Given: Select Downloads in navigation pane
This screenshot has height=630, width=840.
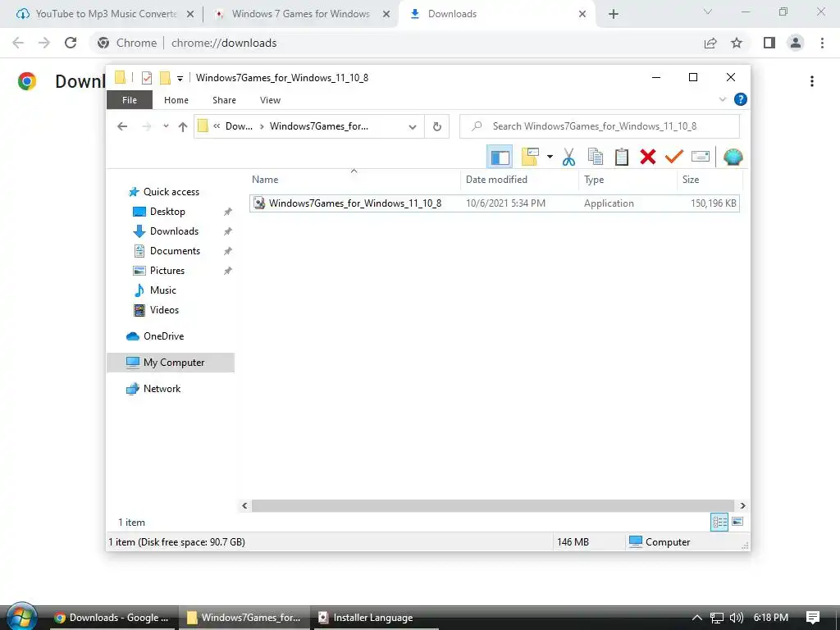Looking at the screenshot, I should [x=174, y=231].
